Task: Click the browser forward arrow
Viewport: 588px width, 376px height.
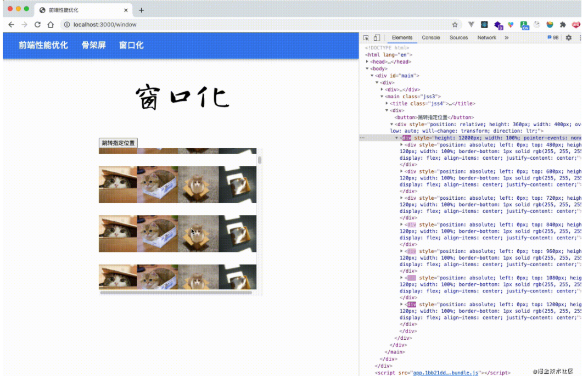Action: click(24, 25)
